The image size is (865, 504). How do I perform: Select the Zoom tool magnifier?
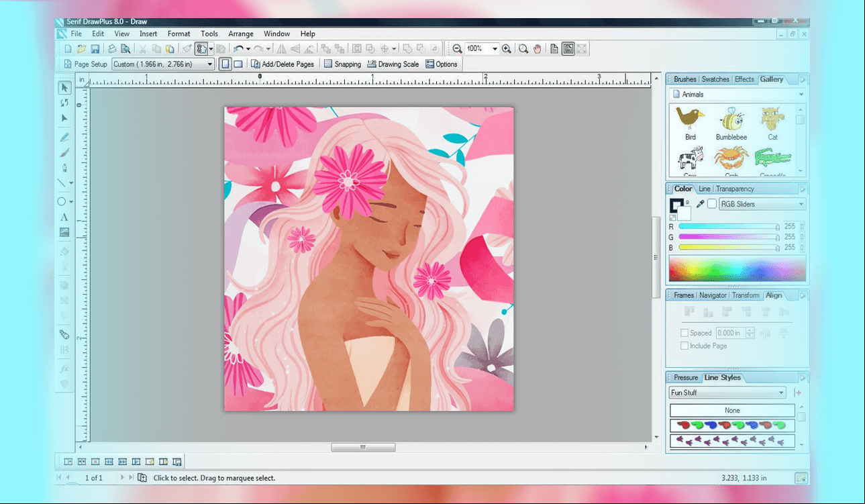click(523, 49)
